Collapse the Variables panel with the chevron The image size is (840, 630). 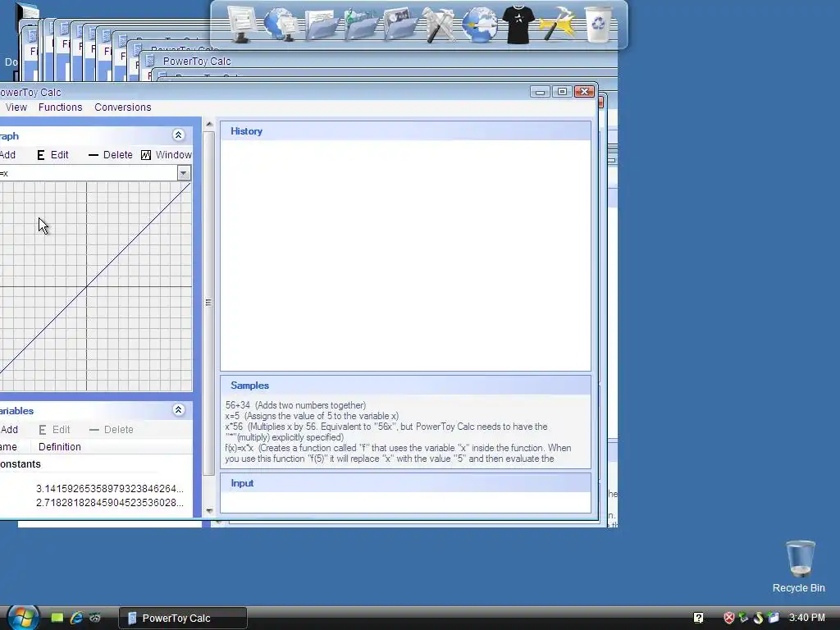click(x=178, y=410)
